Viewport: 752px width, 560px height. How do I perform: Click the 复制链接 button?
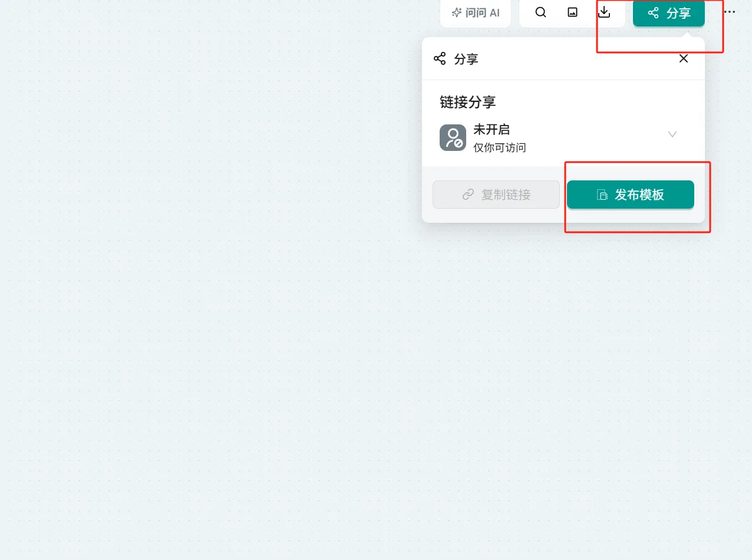pyautogui.click(x=496, y=195)
